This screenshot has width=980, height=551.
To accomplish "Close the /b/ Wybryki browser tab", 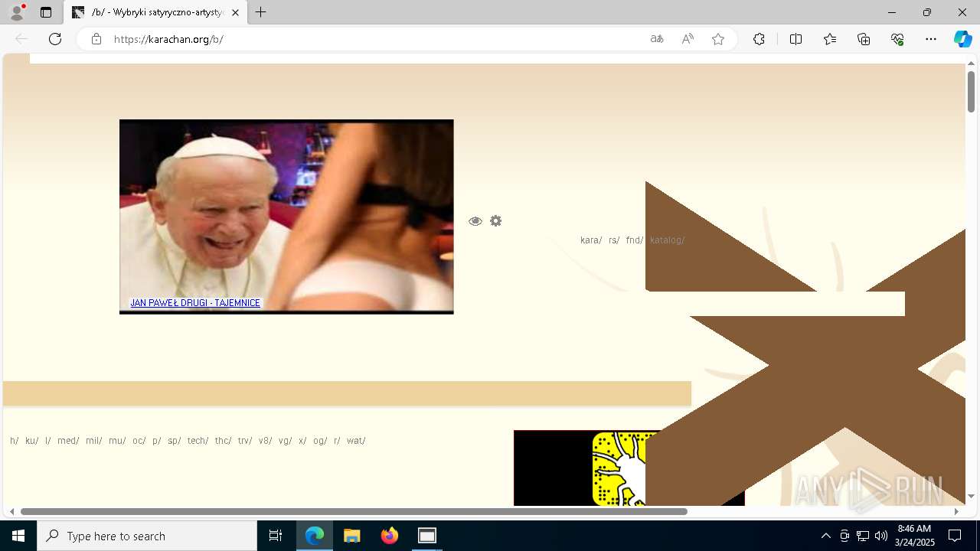I will [x=235, y=12].
